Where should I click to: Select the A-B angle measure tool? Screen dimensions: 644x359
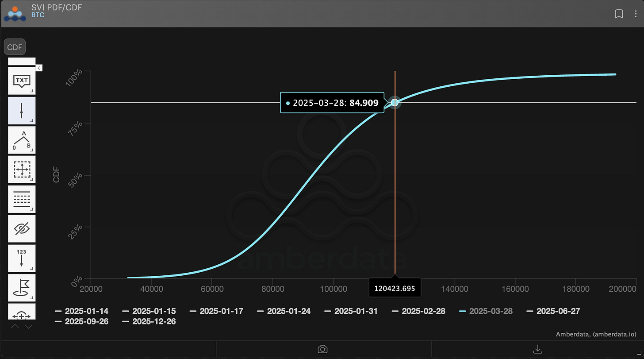click(x=22, y=140)
